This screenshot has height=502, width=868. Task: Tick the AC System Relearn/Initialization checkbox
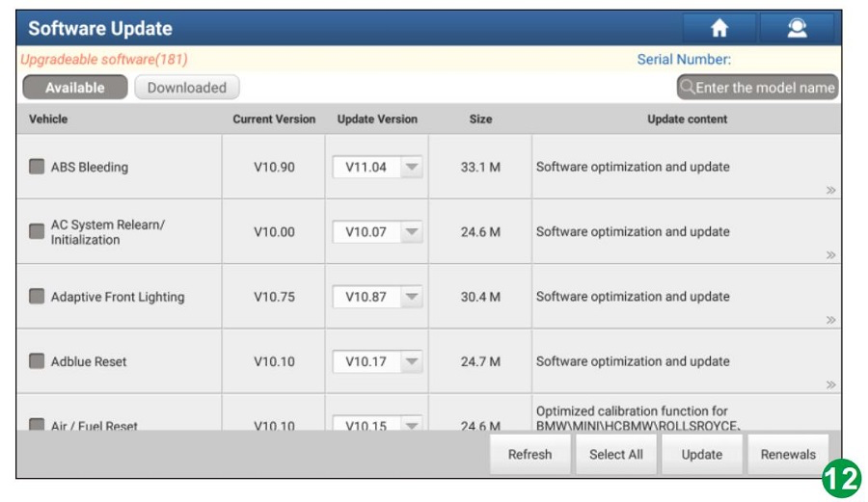click(x=37, y=231)
